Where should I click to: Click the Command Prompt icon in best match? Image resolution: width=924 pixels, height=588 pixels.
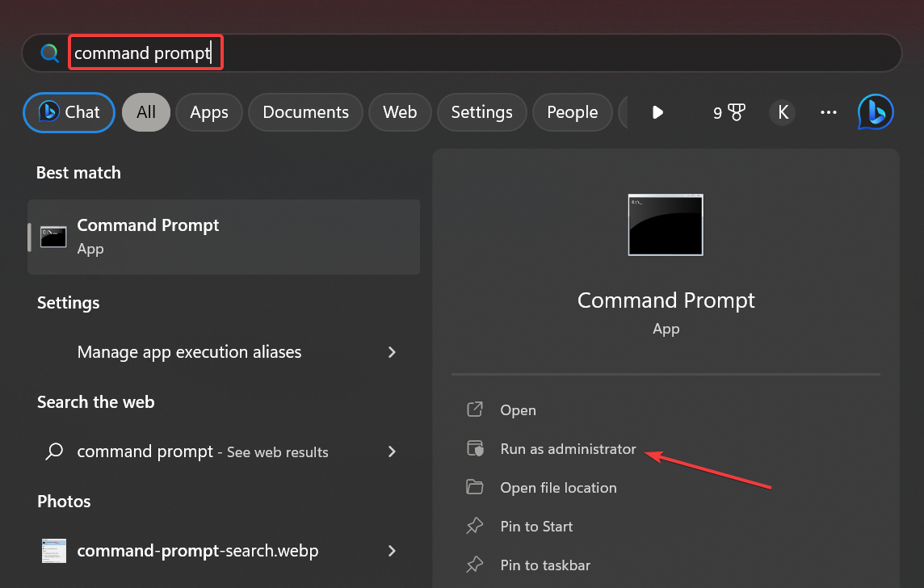[53, 237]
